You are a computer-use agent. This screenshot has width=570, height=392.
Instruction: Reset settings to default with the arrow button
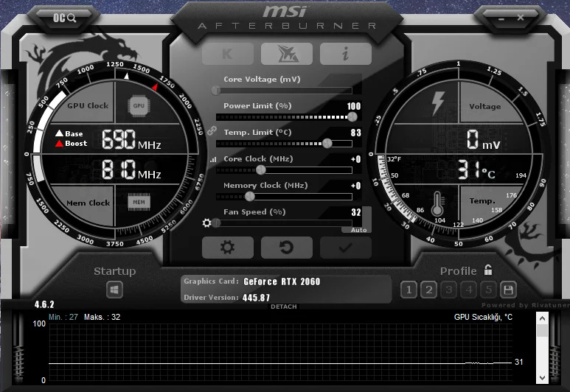pos(286,248)
